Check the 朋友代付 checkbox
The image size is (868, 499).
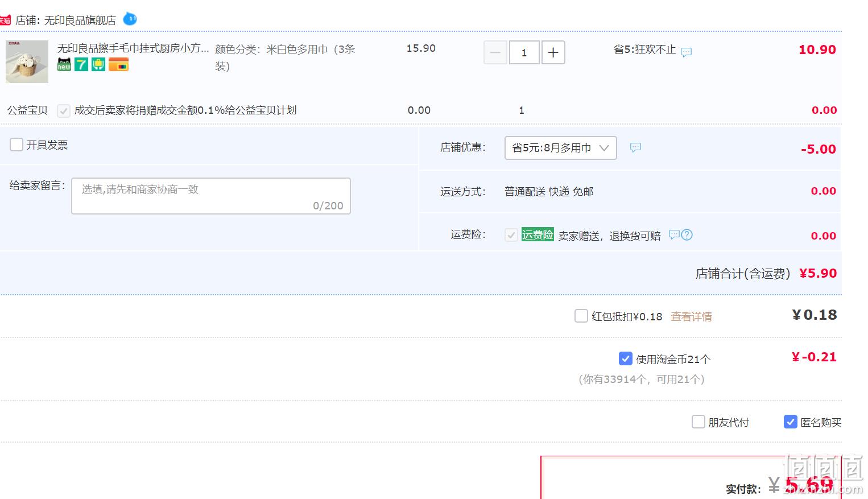tap(698, 422)
